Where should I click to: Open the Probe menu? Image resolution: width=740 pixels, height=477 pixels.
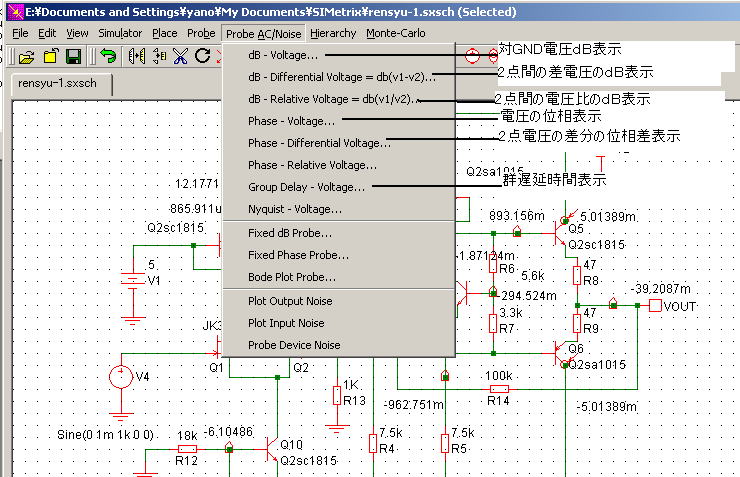coord(201,33)
